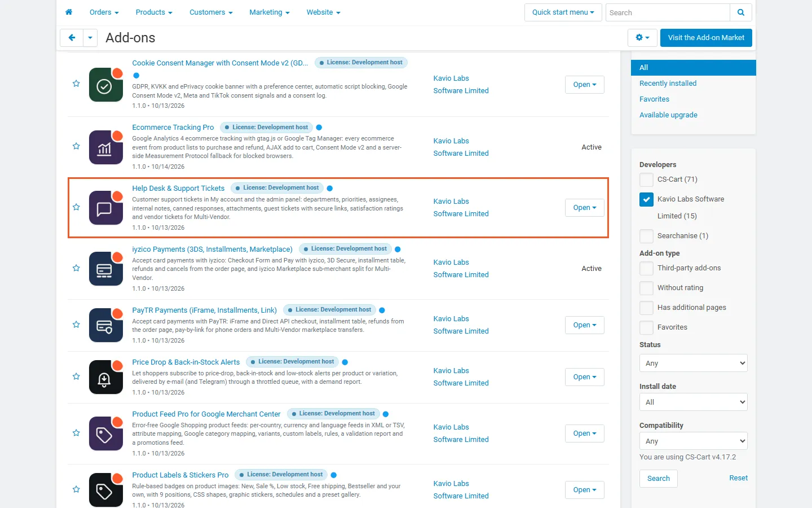Open the Customers menu
Image resolution: width=812 pixels, height=508 pixels.
(x=211, y=12)
